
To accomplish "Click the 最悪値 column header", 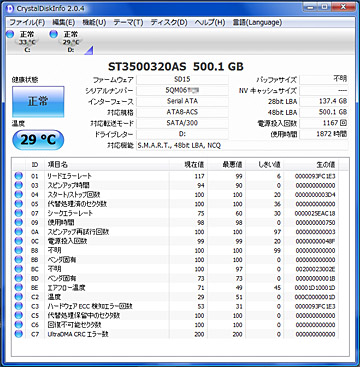I will point(226,164).
